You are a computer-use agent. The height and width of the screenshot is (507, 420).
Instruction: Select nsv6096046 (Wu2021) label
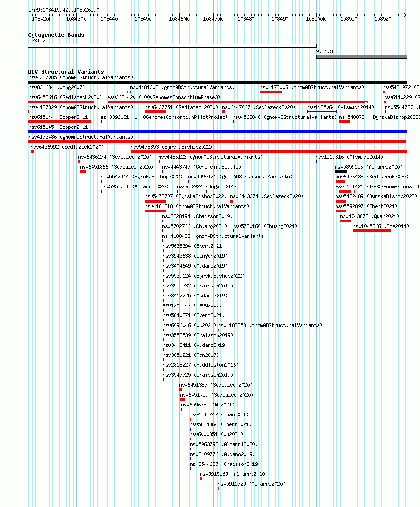[189, 326]
